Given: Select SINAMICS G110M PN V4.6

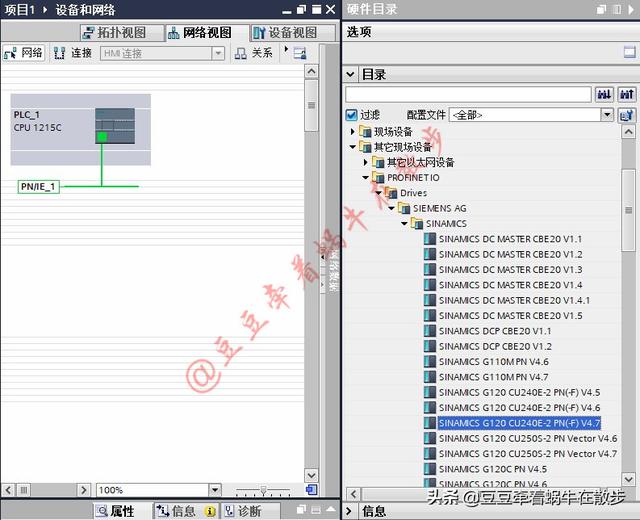Looking at the screenshot, I should click(x=493, y=362).
